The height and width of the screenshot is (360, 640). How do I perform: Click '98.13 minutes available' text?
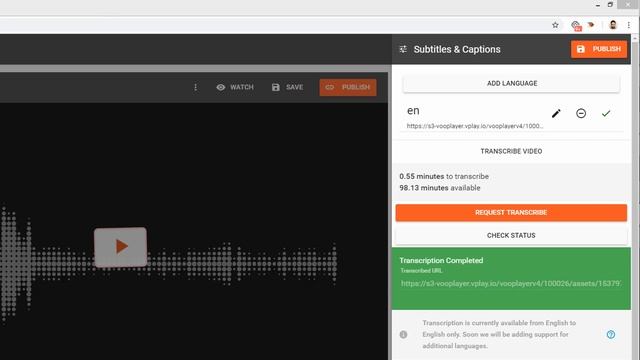tap(440, 188)
